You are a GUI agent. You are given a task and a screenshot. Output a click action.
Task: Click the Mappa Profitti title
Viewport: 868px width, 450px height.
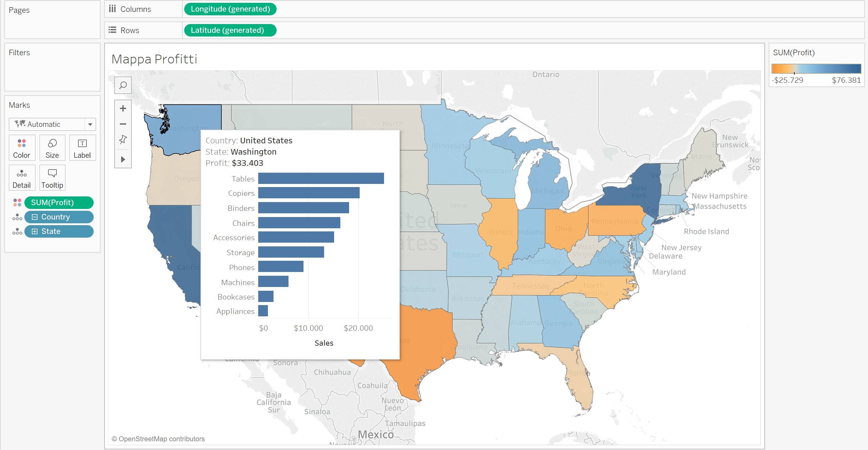coord(154,59)
